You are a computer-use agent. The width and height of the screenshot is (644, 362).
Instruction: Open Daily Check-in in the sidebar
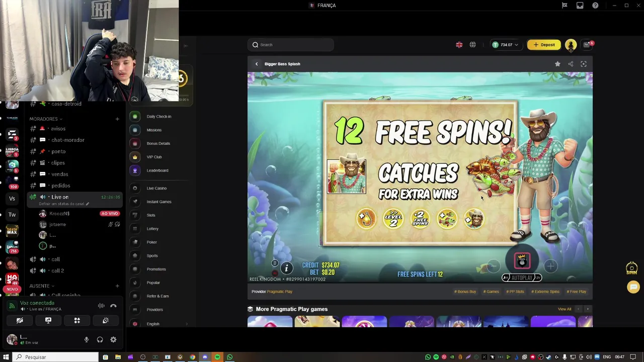[x=159, y=117]
